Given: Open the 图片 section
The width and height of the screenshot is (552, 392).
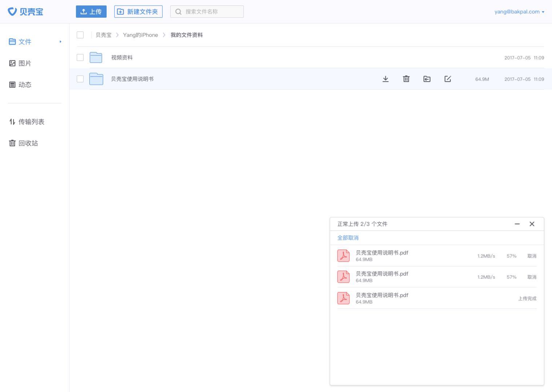Looking at the screenshot, I should coord(24,63).
